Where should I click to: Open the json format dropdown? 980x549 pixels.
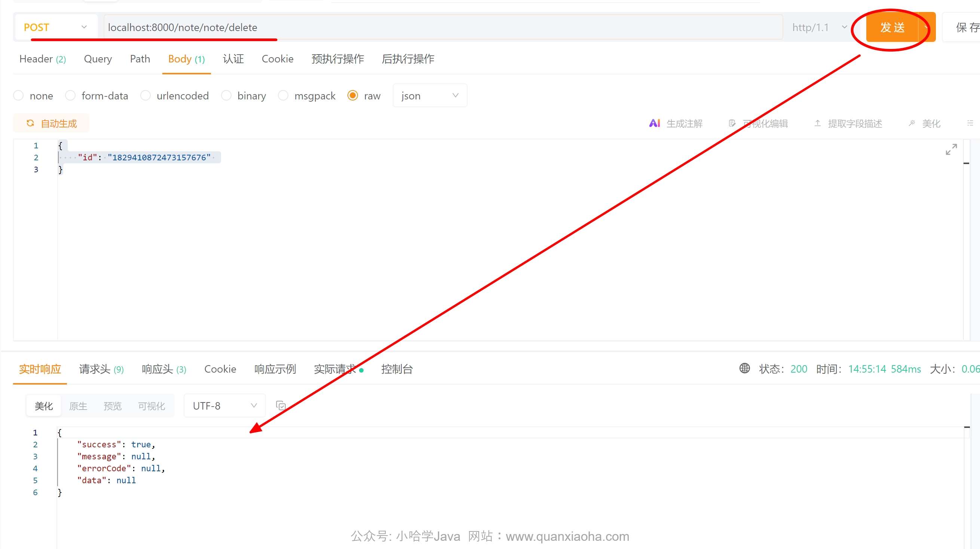[x=429, y=95]
